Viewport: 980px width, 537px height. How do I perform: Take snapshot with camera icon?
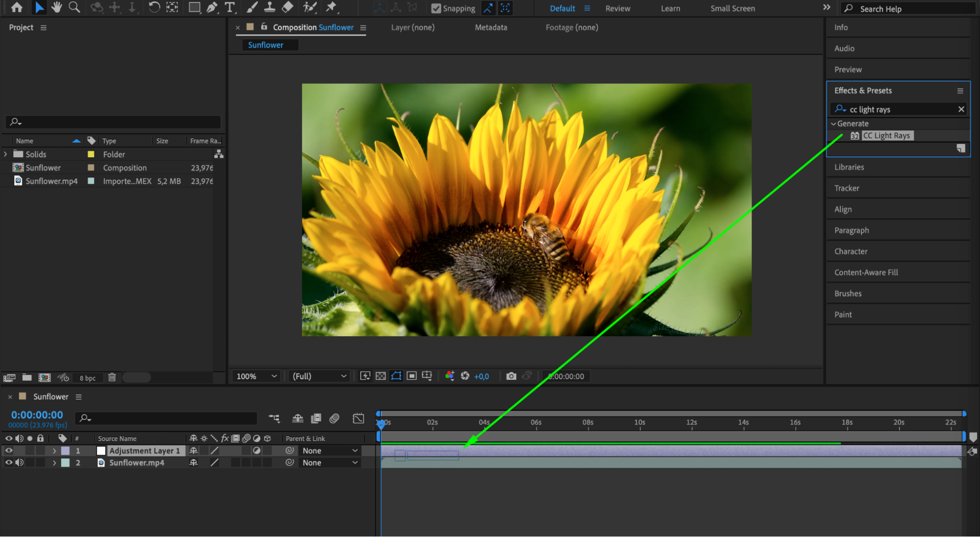(511, 376)
